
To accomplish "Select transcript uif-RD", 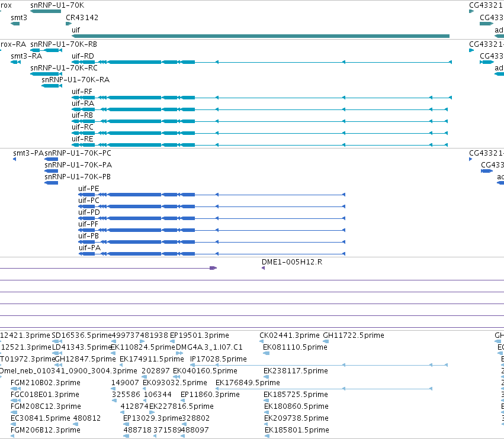I will point(262,62).
